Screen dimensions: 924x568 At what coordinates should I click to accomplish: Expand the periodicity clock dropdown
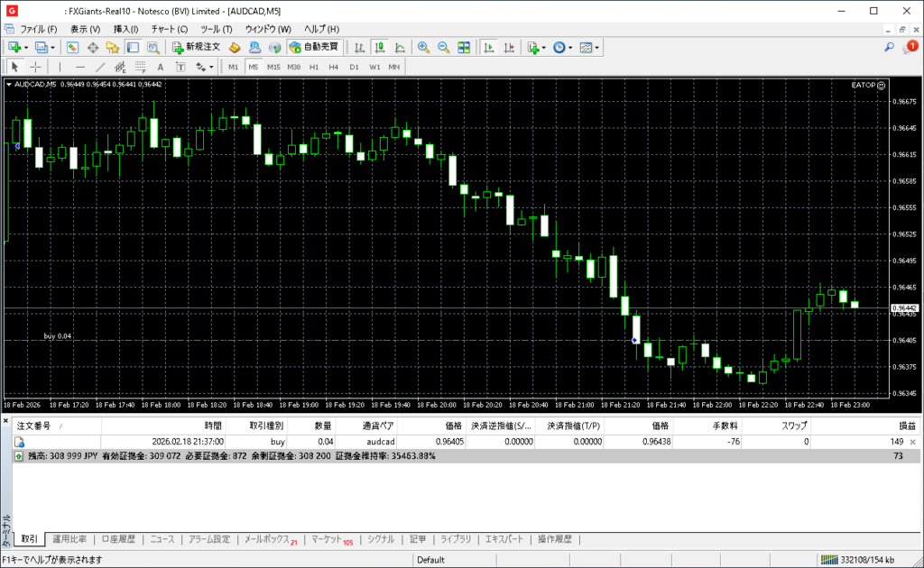[562, 47]
